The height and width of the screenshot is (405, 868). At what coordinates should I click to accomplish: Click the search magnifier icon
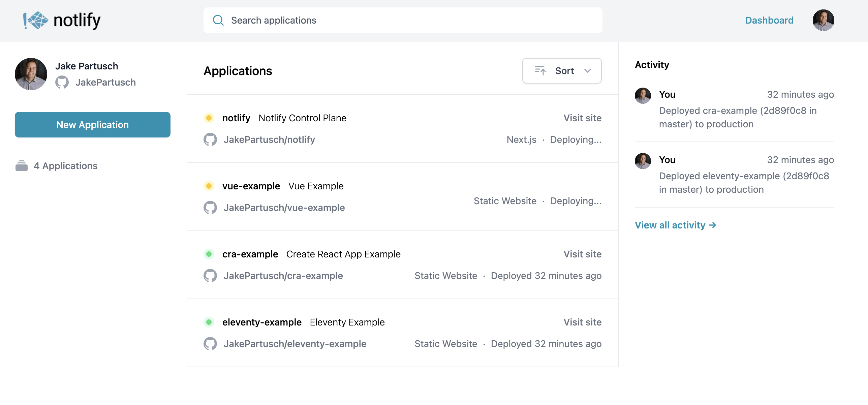(218, 20)
